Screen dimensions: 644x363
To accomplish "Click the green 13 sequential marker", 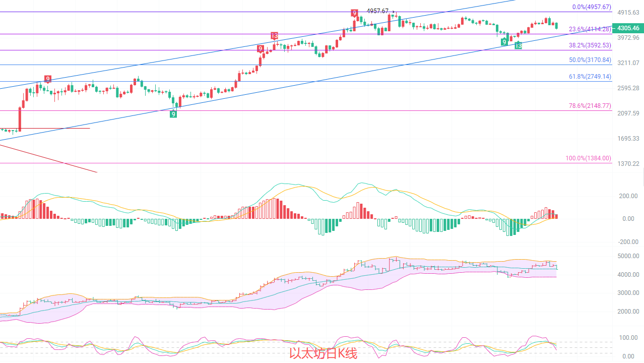I will point(518,45).
